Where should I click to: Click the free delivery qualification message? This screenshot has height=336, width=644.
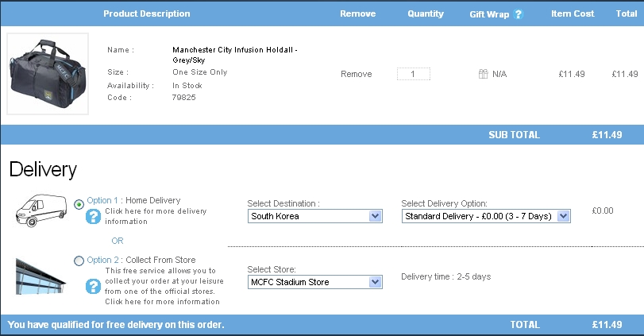point(116,325)
